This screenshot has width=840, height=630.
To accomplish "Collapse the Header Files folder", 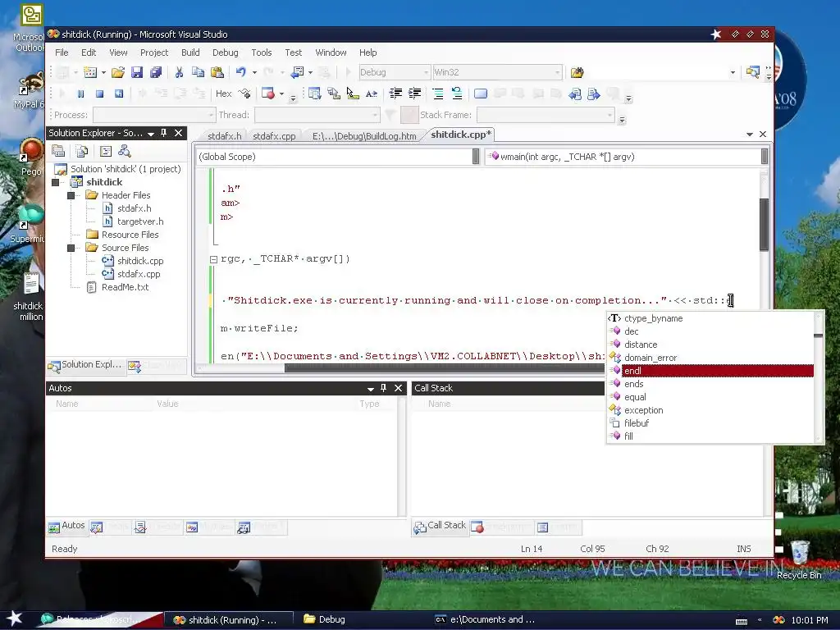I will point(71,195).
